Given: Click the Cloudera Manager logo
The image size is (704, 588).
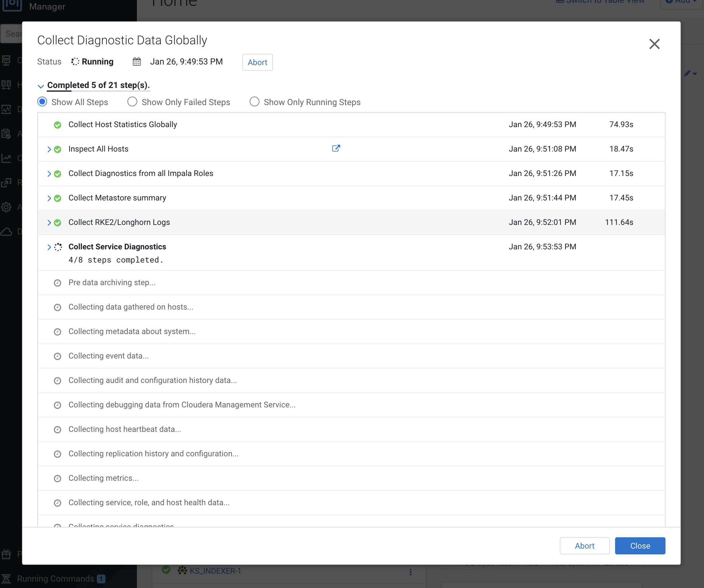Looking at the screenshot, I should click(13, 6).
